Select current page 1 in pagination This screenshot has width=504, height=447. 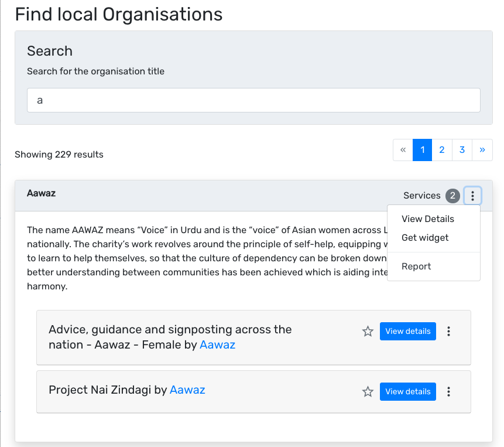(x=423, y=150)
